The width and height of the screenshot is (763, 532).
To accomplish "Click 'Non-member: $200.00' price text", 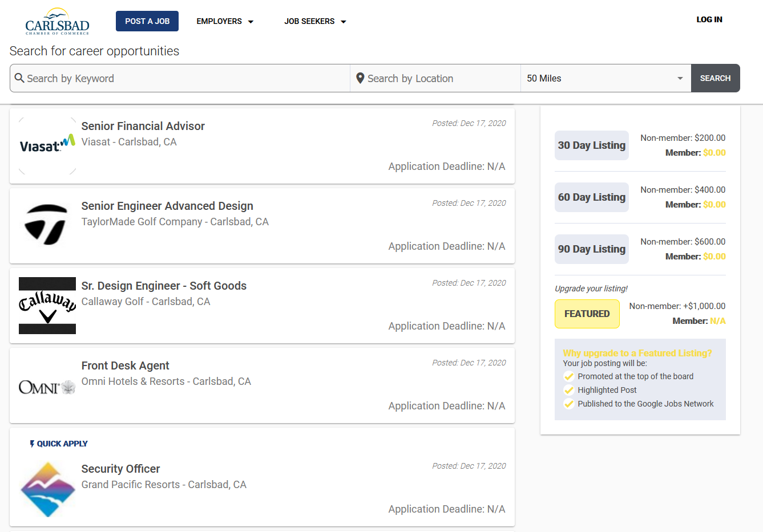I will 683,138.
